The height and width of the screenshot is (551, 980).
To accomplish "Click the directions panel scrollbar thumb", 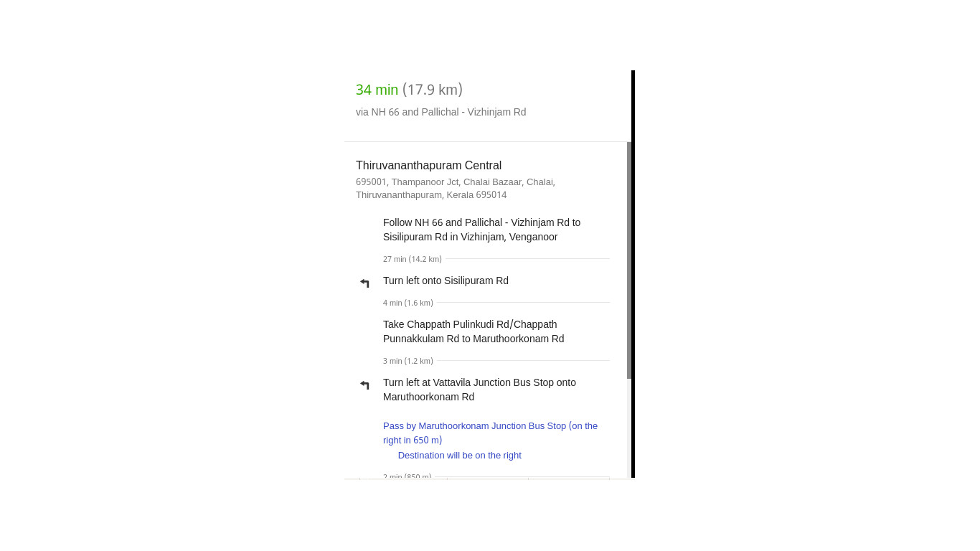I will point(629,258).
